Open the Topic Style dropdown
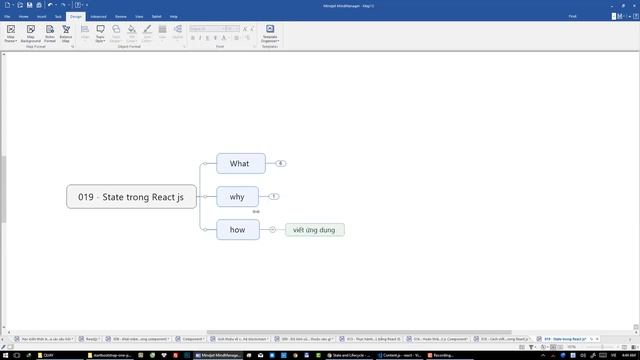The image size is (640, 360). (x=100, y=33)
